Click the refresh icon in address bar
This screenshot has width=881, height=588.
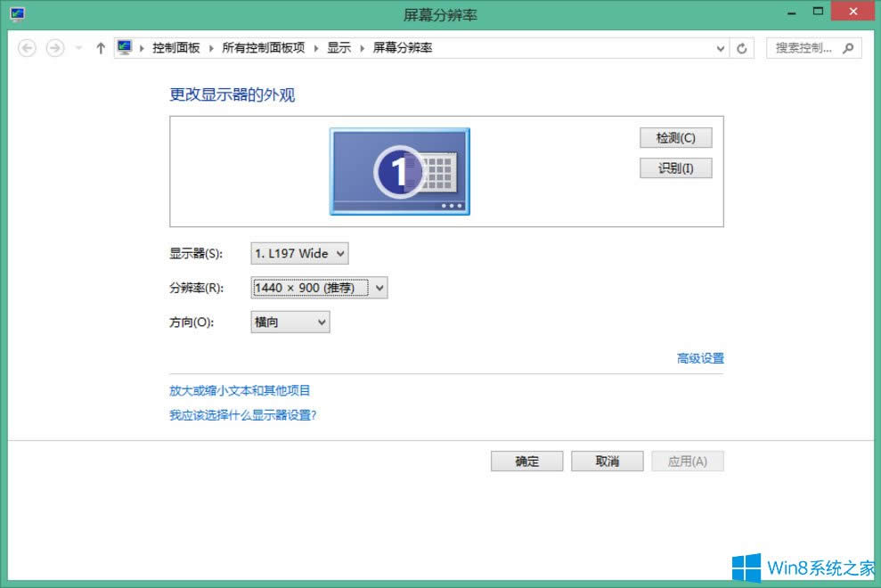click(x=743, y=48)
